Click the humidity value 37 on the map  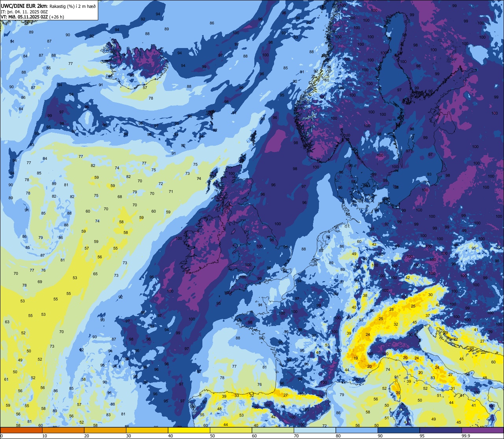pos(428,316)
